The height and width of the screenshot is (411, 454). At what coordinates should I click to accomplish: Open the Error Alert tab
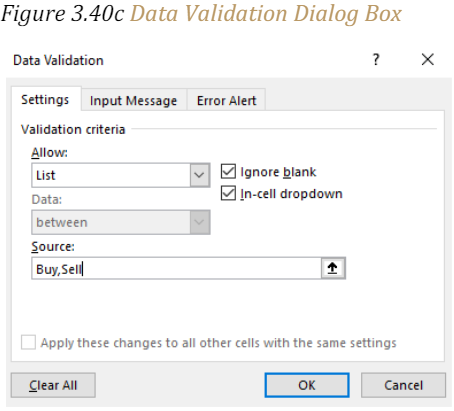pos(226,100)
